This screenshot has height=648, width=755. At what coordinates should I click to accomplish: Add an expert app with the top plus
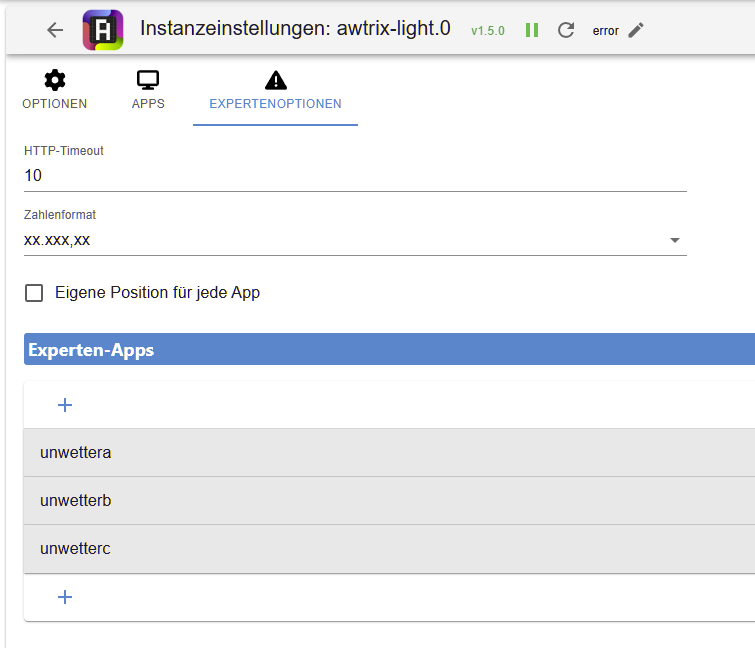65,405
